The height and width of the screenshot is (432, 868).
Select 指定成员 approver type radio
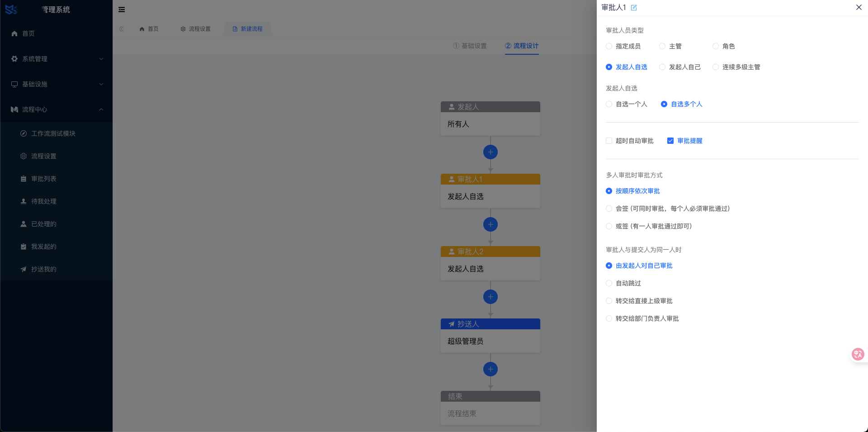pos(609,46)
